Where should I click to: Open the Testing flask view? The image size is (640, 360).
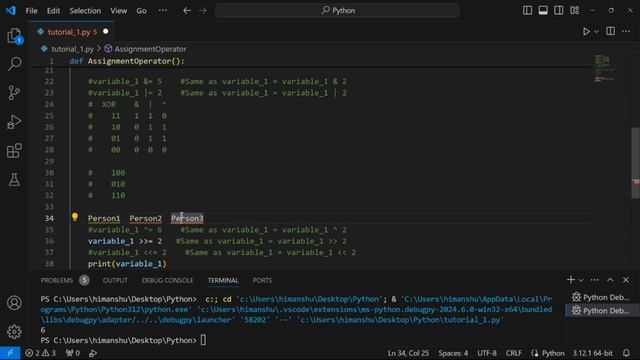pyautogui.click(x=14, y=179)
